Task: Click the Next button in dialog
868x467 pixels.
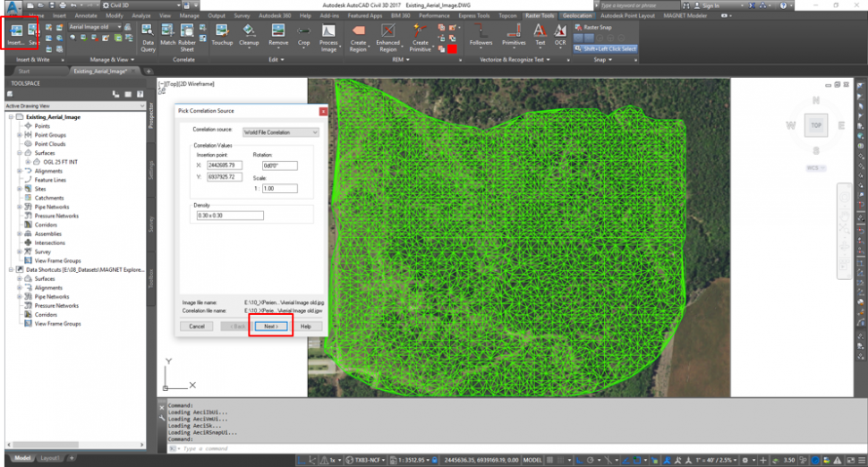Action: click(271, 327)
